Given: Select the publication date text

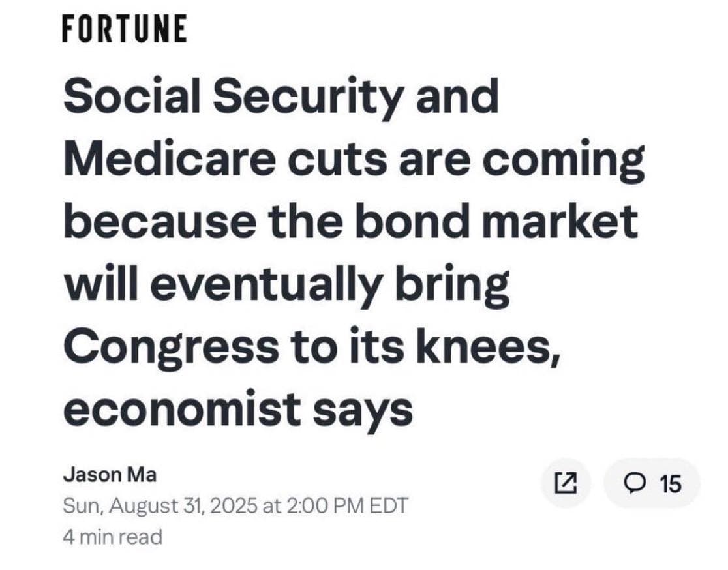Looking at the screenshot, I should pos(235,505).
